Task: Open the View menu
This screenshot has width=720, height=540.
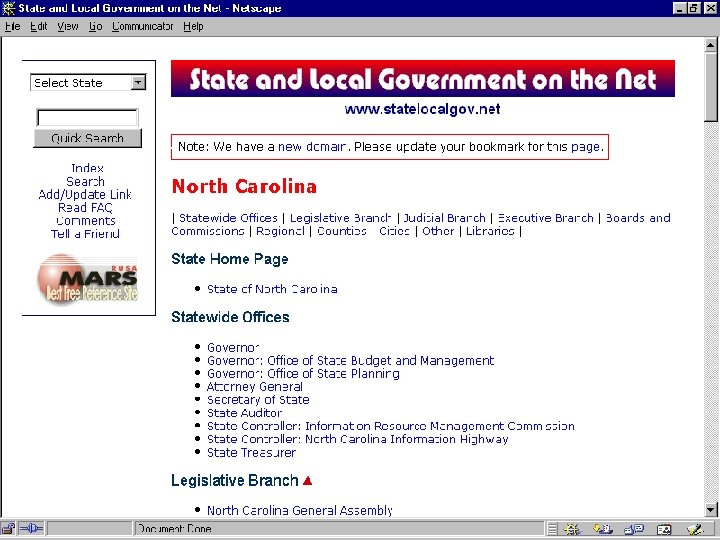Action: click(68, 27)
